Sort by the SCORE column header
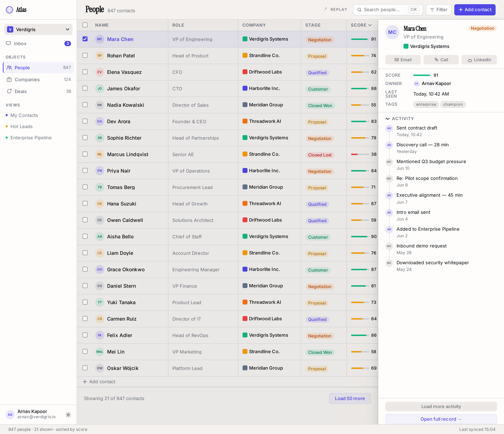Viewport: 504px width, 434px height. (x=361, y=25)
